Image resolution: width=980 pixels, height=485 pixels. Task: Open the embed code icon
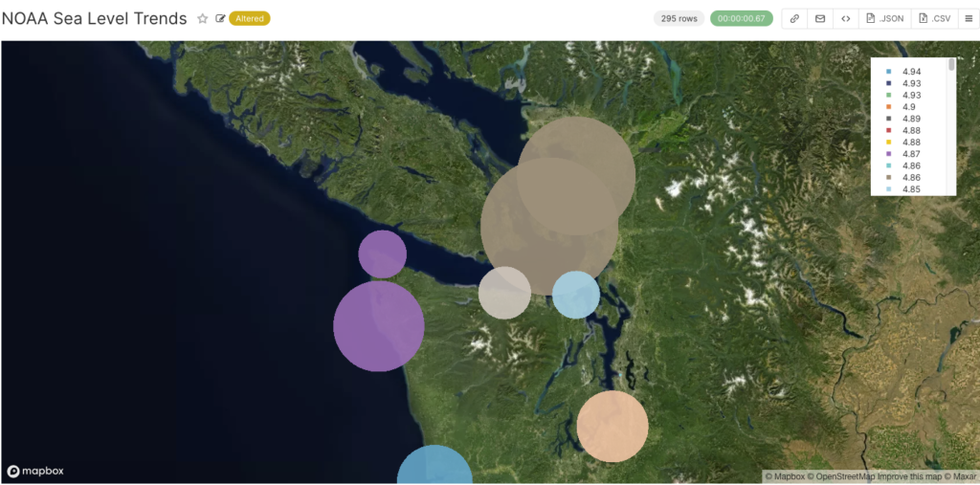click(x=846, y=19)
